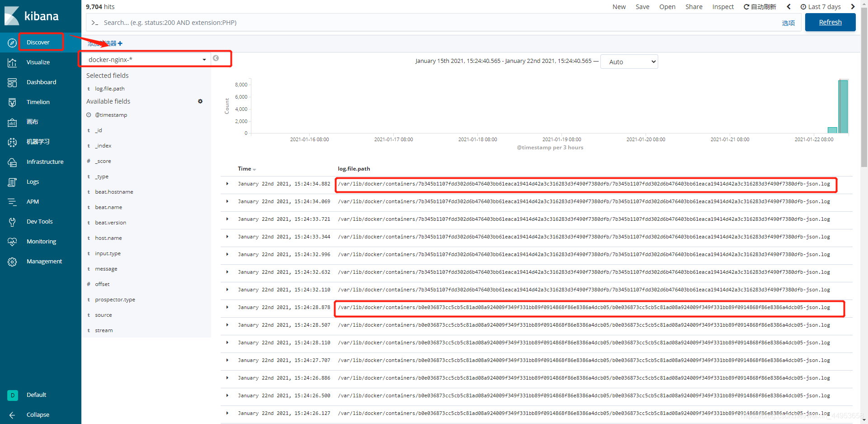Click Open in the top menu
Screen dimensions: 868x424
[x=667, y=7]
